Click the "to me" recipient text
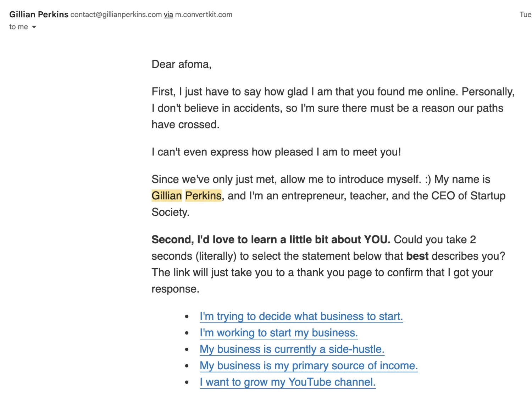Image resolution: width=532 pixels, height=403 pixels. (18, 27)
